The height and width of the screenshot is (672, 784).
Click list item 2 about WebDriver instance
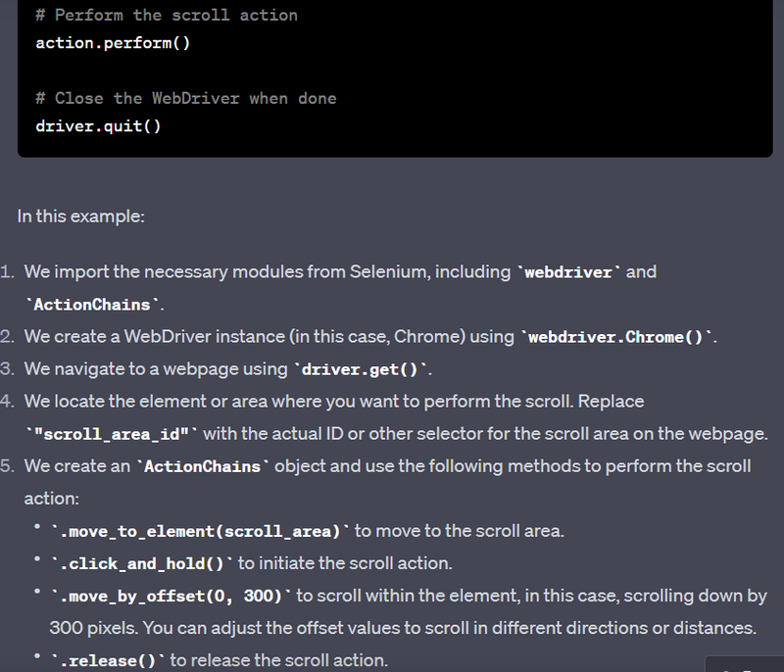(x=359, y=337)
